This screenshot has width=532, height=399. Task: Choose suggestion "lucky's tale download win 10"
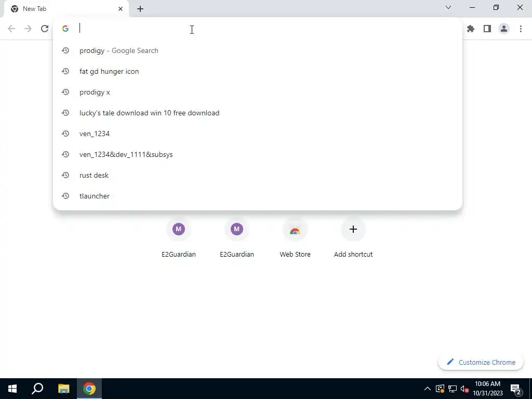coord(258,113)
